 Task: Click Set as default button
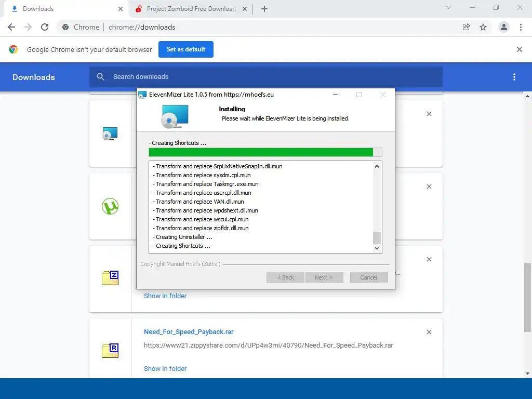pyautogui.click(x=186, y=49)
